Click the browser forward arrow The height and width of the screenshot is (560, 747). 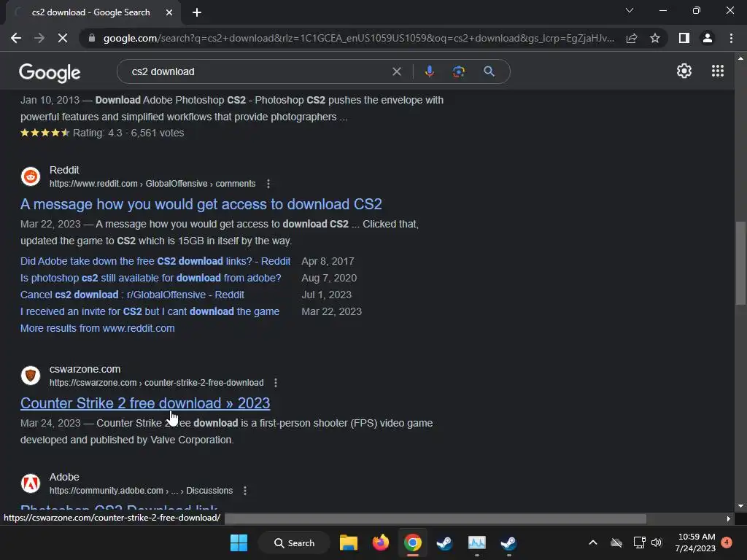coord(39,38)
